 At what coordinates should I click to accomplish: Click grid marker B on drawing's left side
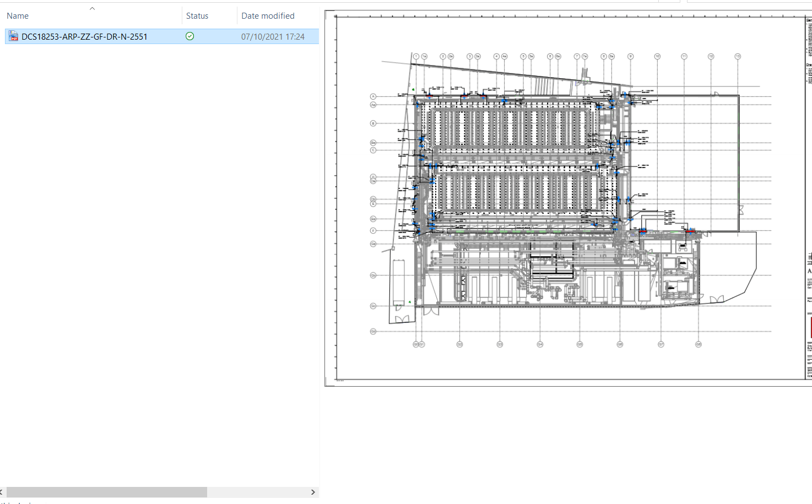tap(373, 123)
